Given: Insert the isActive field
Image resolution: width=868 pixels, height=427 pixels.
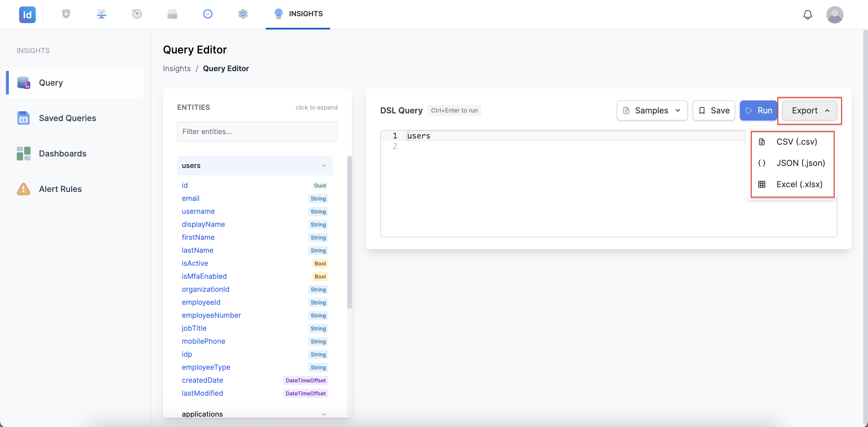Looking at the screenshot, I should tap(195, 263).
